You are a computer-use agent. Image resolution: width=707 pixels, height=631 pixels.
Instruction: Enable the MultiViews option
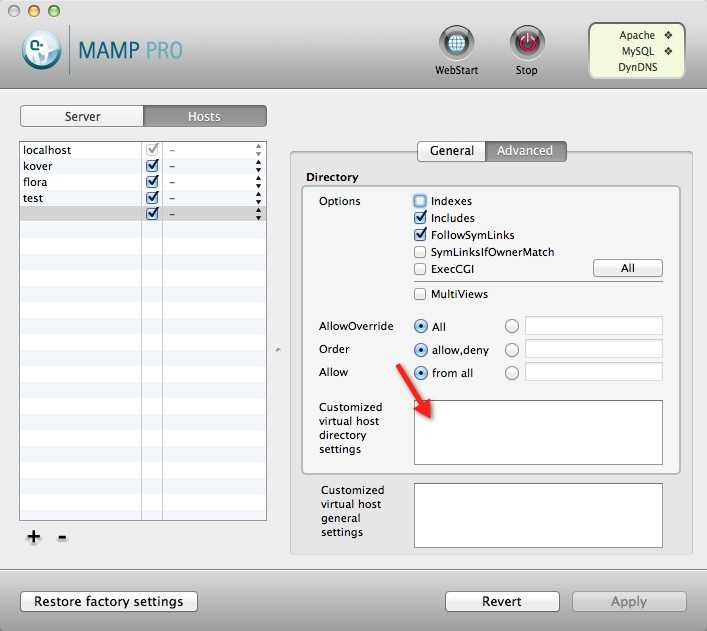(420, 294)
